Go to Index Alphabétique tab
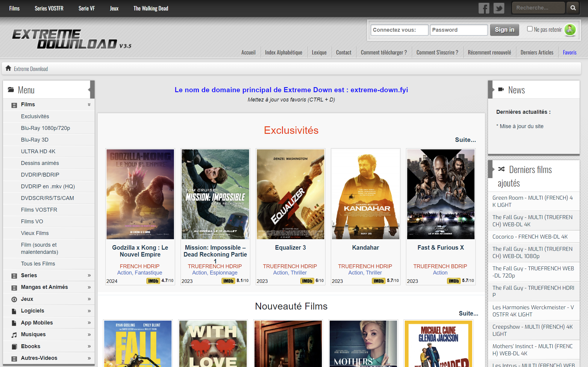This screenshot has width=588, height=367. point(284,52)
